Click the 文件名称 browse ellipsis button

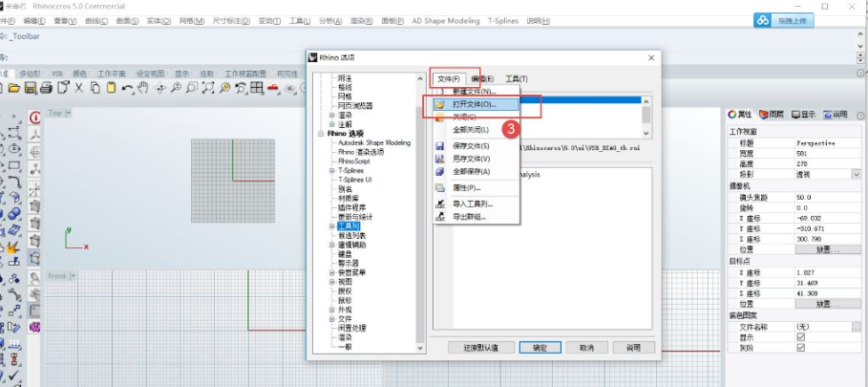(x=857, y=327)
